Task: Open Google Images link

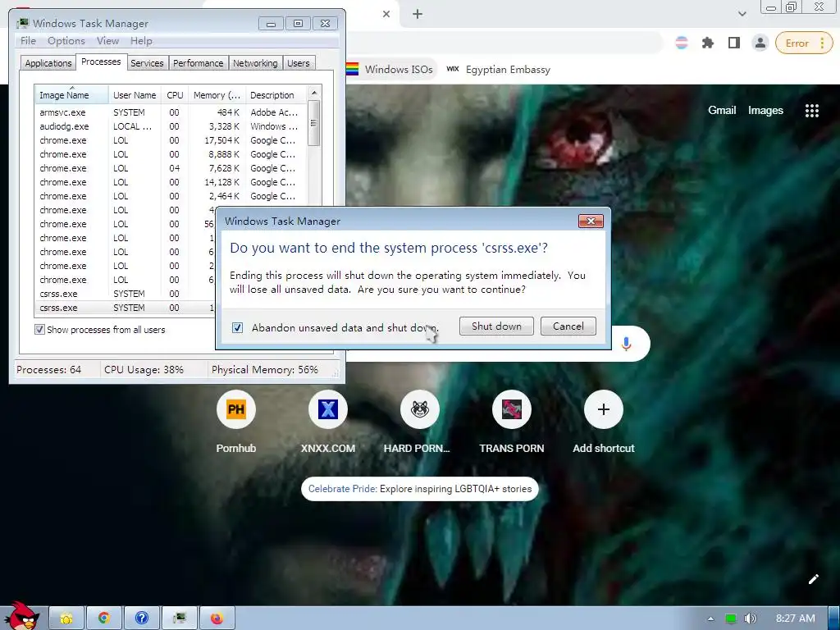Action: pyautogui.click(x=765, y=111)
